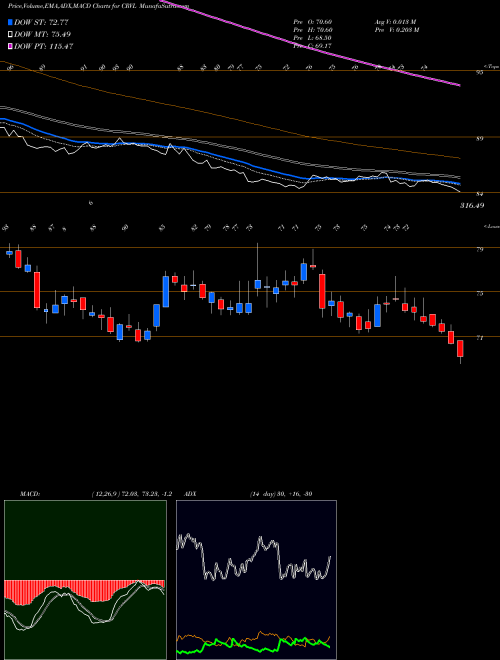Click the 316.49 value under EMA chart
The width and height of the screenshot is (500, 660).
pos(472,206)
